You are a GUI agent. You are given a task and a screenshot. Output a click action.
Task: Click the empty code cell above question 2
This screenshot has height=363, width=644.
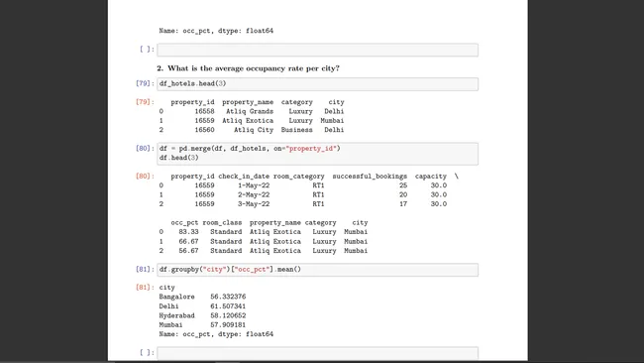point(317,50)
